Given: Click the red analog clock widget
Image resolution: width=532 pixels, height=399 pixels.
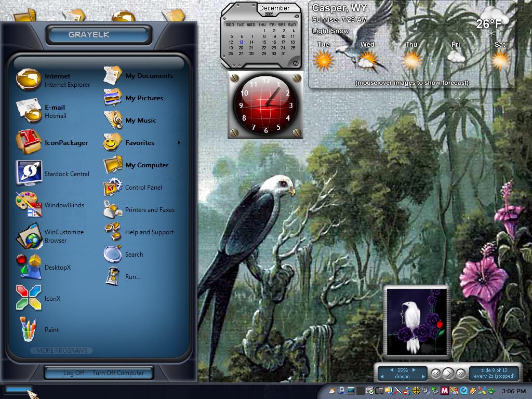Looking at the screenshot, I should pos(265,105).
